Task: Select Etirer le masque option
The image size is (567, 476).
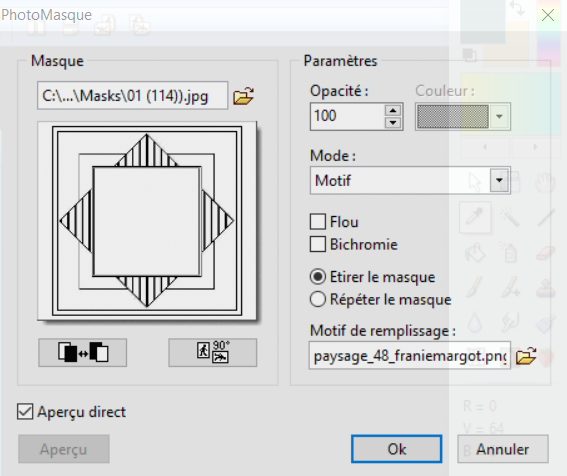Action: point(317,277)
